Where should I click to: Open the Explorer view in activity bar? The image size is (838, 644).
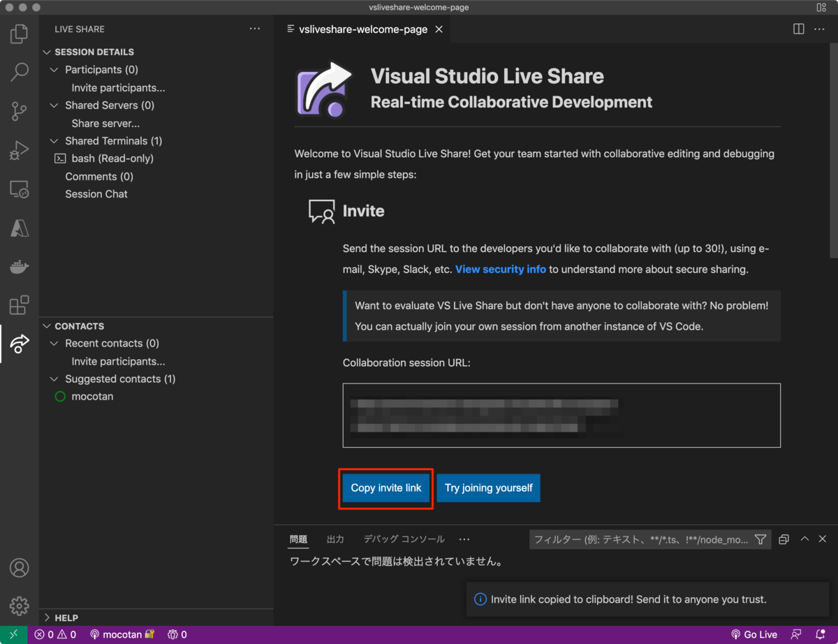[19, 34]
